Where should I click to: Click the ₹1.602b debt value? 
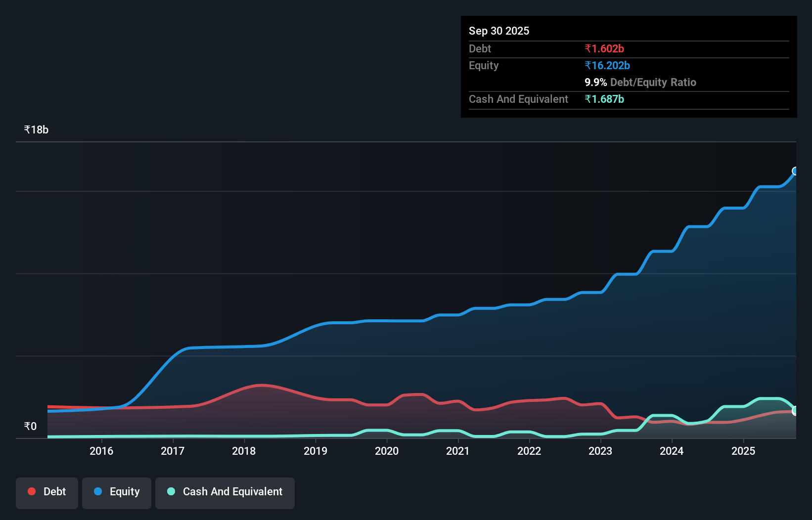click(604, 48)
